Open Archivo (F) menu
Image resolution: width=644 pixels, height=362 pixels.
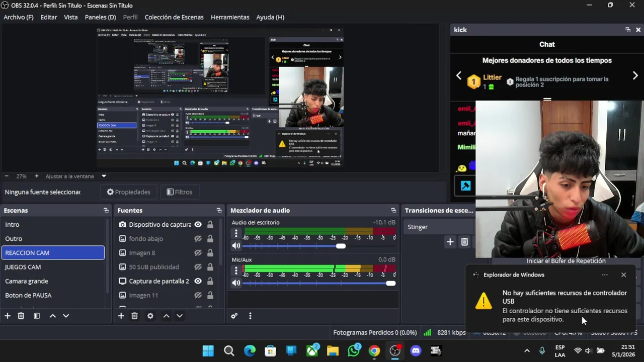(19, 17)
